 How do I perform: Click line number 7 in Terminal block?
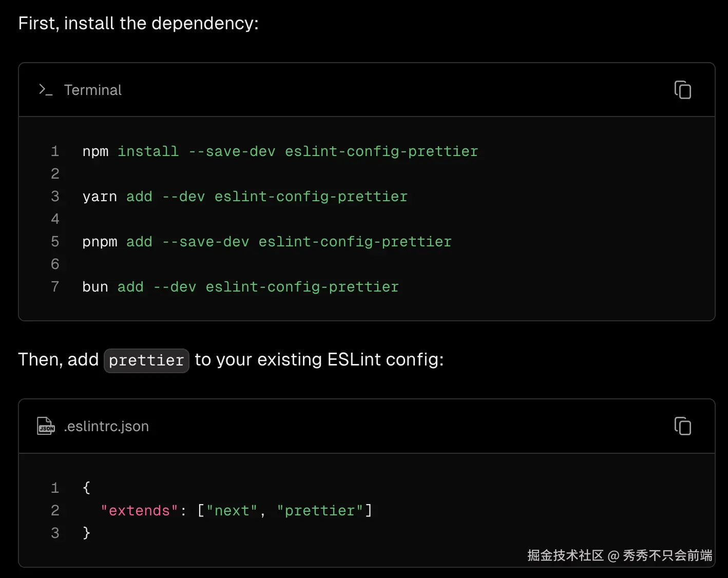[55, 287]
